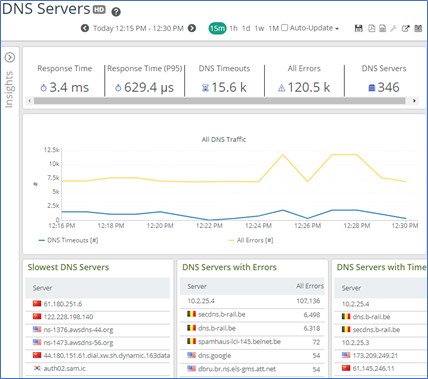Sort by All Errors column header

310,286
